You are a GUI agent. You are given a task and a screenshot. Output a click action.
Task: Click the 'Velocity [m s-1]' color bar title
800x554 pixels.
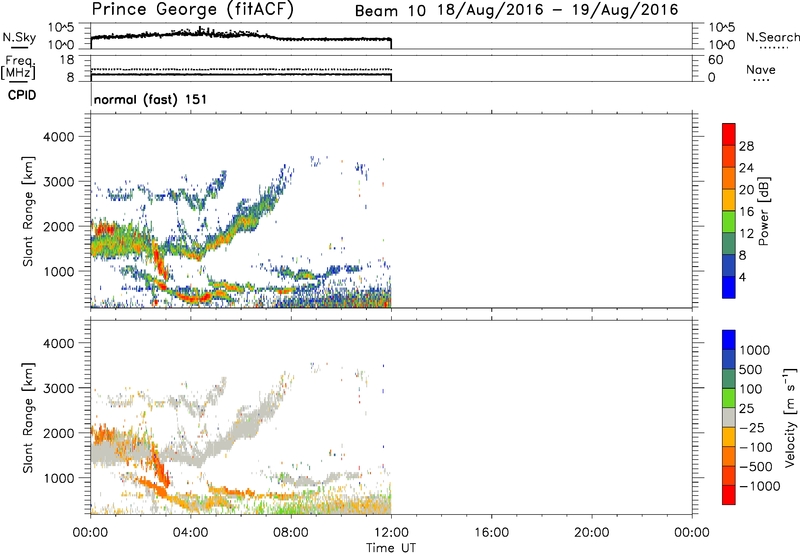790,417
